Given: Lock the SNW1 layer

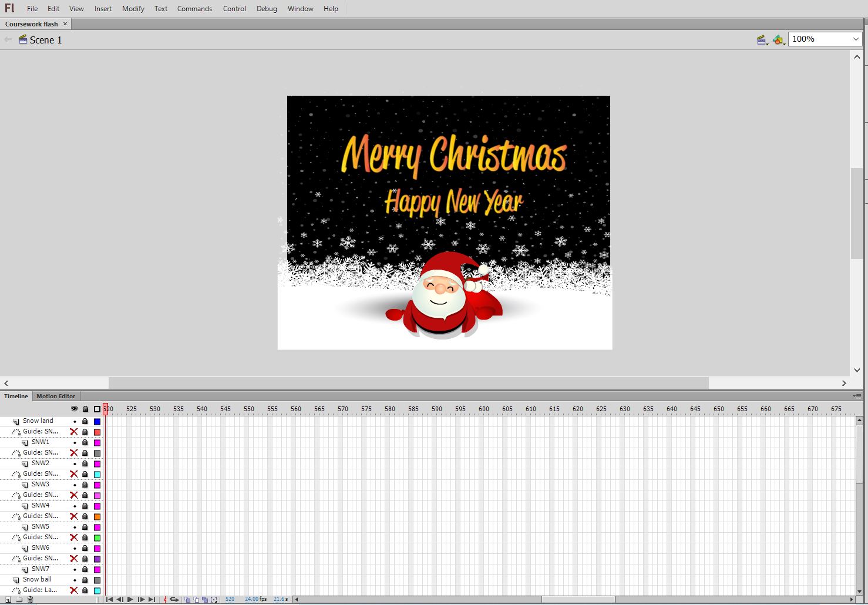Looking at the screenshot, I should tap(85, 442).
